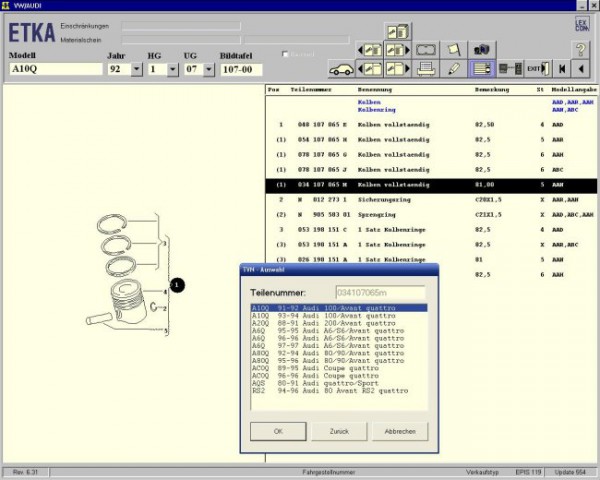This screenshot has width=600, height=480.
Task: Click position 1 marker on piston diagram
Action: point(177,285)
